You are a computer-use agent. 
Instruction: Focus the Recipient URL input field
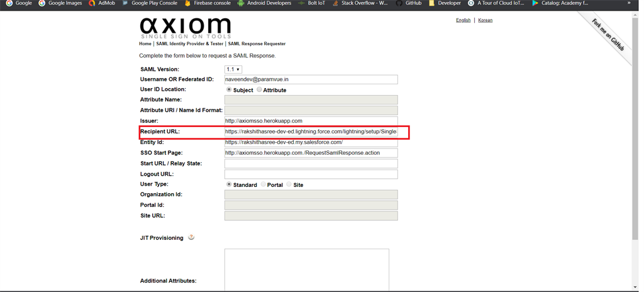click(x=311, y=132)
